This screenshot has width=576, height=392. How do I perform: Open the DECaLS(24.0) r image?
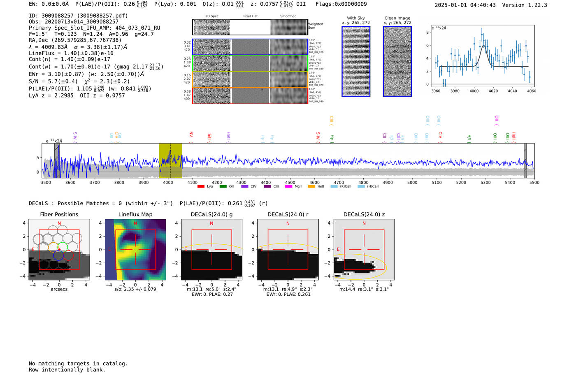(x=288, y=250)
